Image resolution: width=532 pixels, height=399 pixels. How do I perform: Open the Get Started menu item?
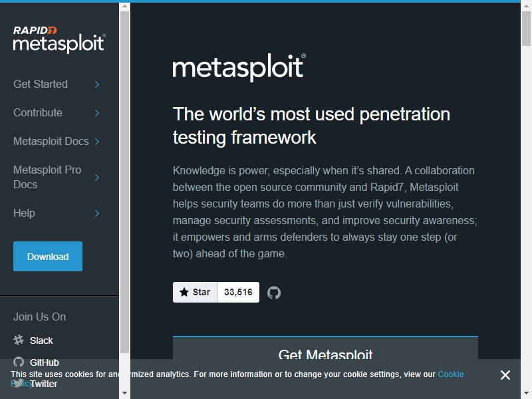(x=41, y=84)
